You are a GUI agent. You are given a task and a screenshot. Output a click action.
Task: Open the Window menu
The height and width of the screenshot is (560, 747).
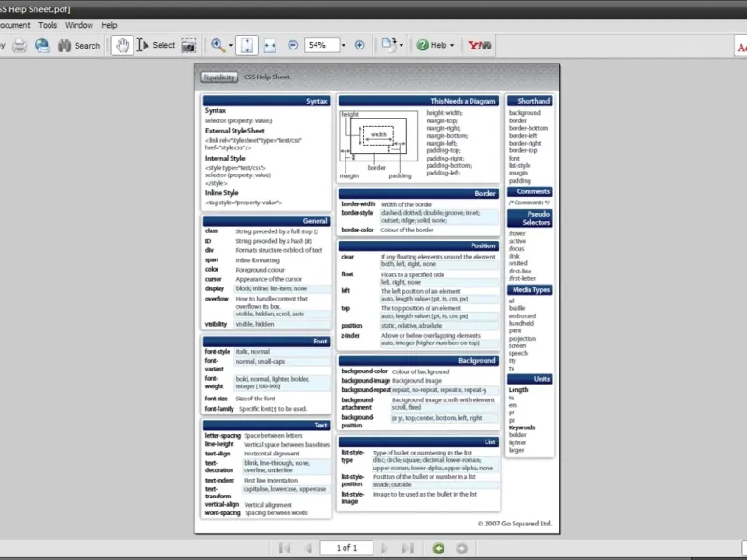click(79, 25)
